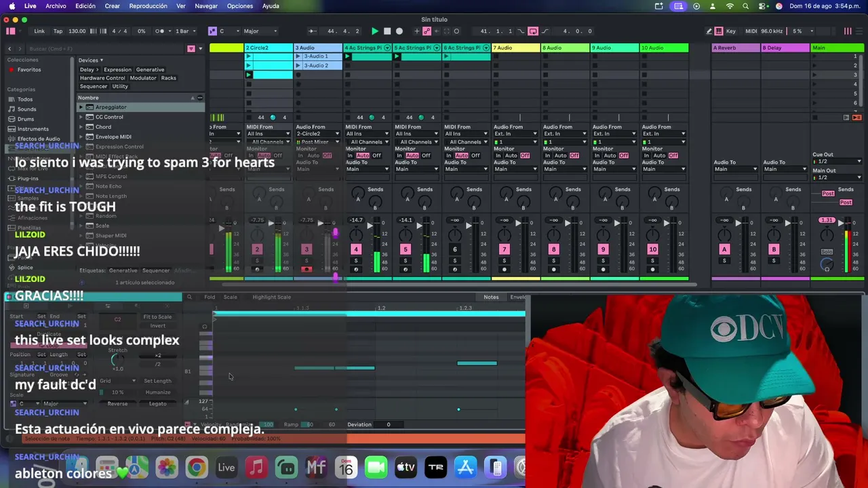Open the Ayuda menu
This screenshot has width=868, height=488.
pyautogui.click(x=271, y=6)
